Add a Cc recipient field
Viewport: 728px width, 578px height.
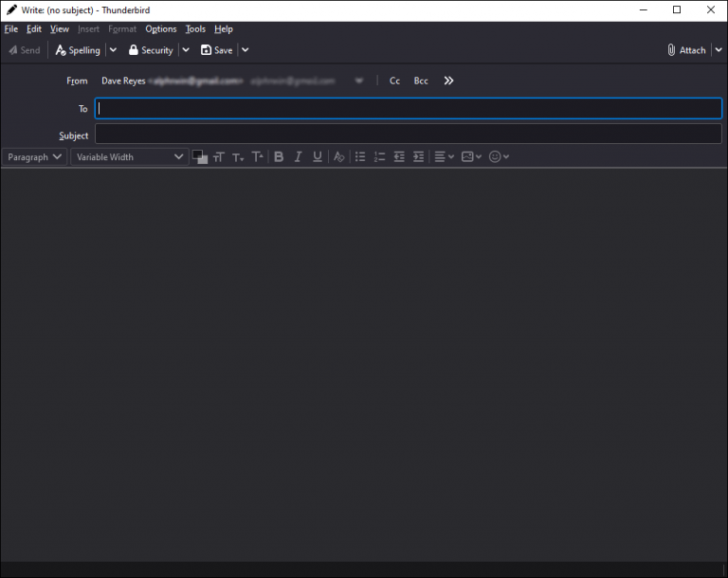tap(394, 81)
